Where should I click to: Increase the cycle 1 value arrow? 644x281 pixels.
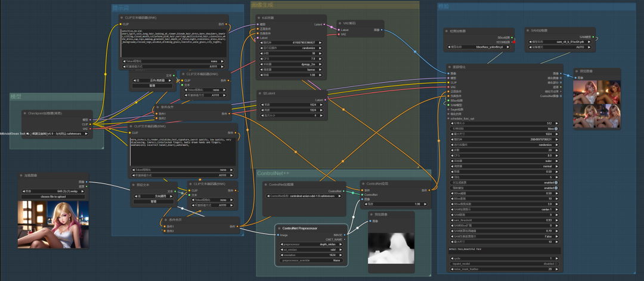556,258
